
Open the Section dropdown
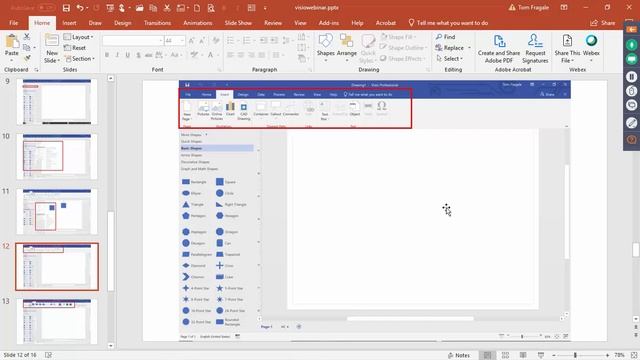pos(79,58)
